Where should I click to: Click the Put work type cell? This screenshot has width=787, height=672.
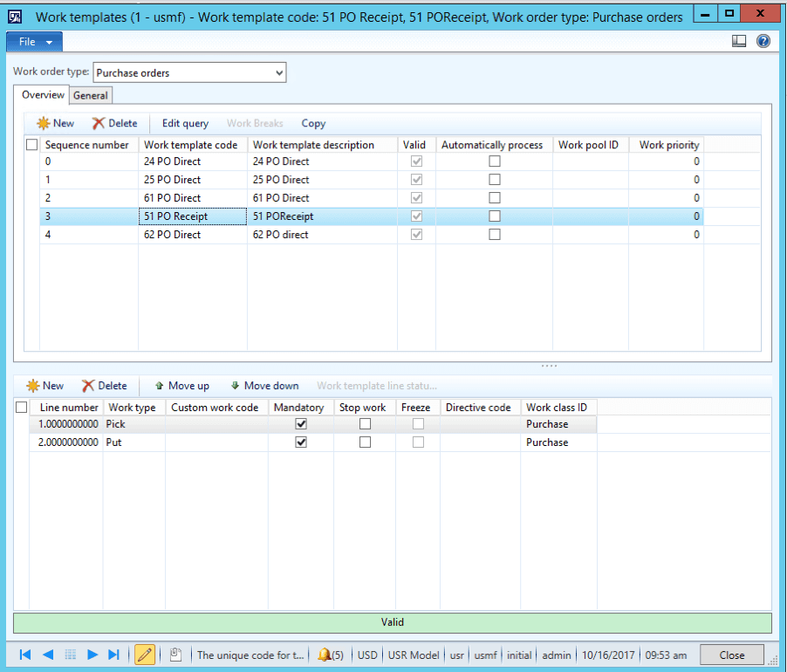(134, 442)
